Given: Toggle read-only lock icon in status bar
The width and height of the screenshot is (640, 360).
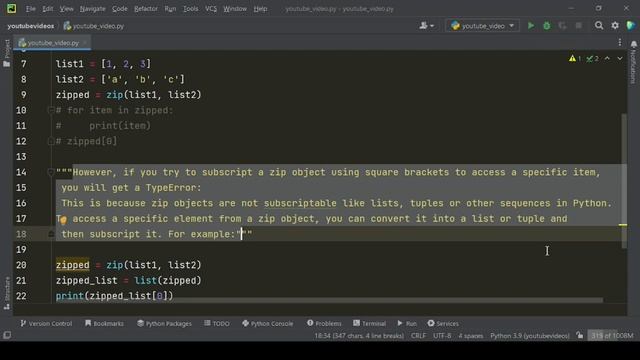Looking at the screenshot, I should (x=580, y=335).
